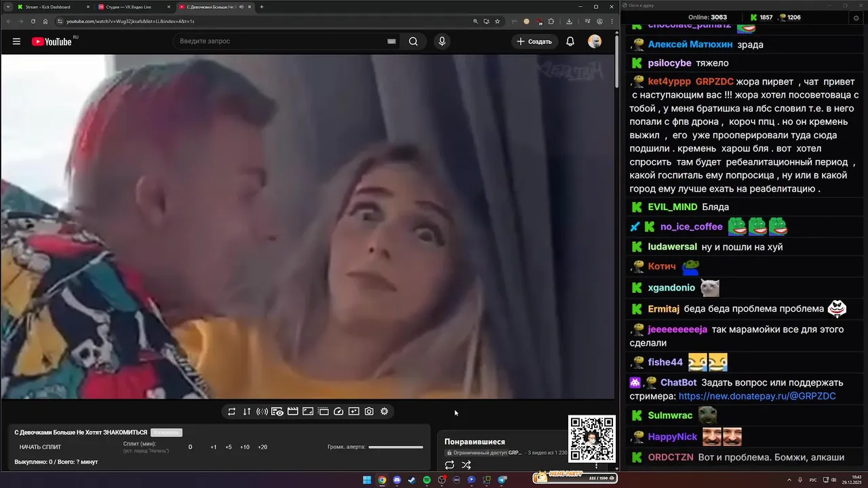Image resolution: width=868 pixels, height=488 pixels.
Task: Go back in browser history
Action: pyautogui.click(x=8, y=21)
